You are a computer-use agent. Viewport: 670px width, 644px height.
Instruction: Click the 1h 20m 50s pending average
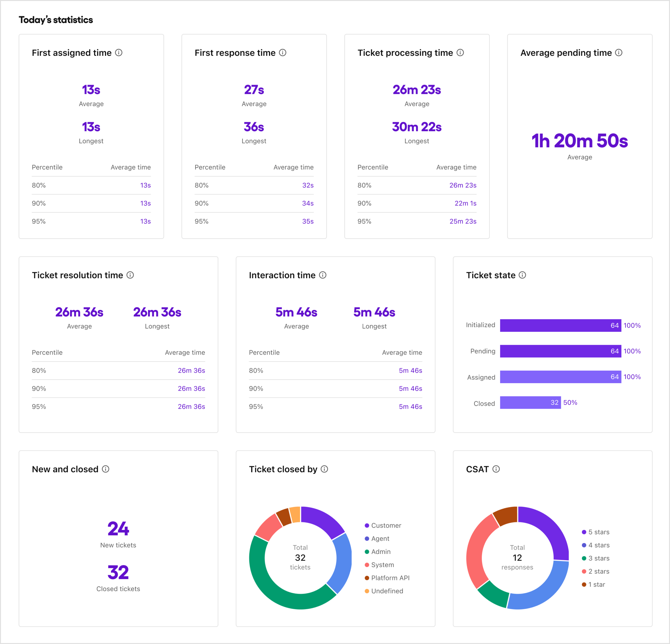coord(580,141)
